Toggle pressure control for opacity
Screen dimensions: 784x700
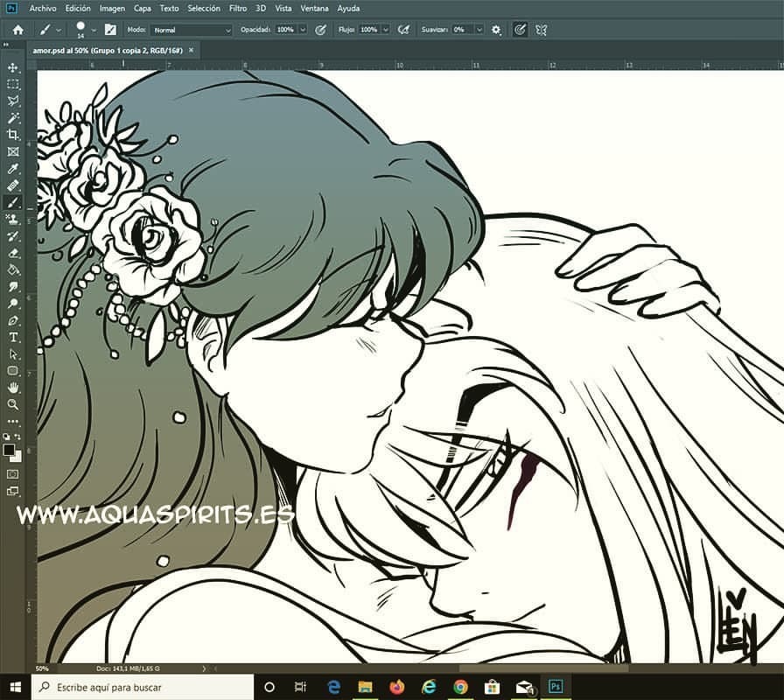(320, 30)
